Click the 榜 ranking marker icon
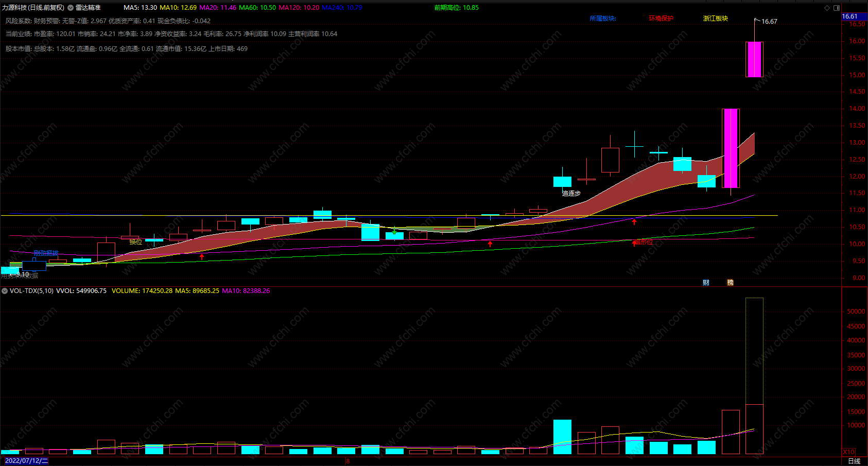 [x=730, y=282]
